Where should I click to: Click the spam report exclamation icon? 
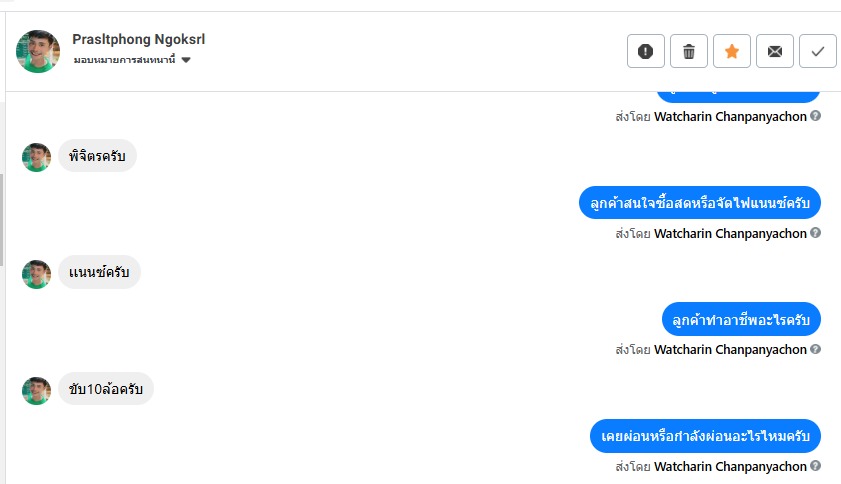click(646, 52)
